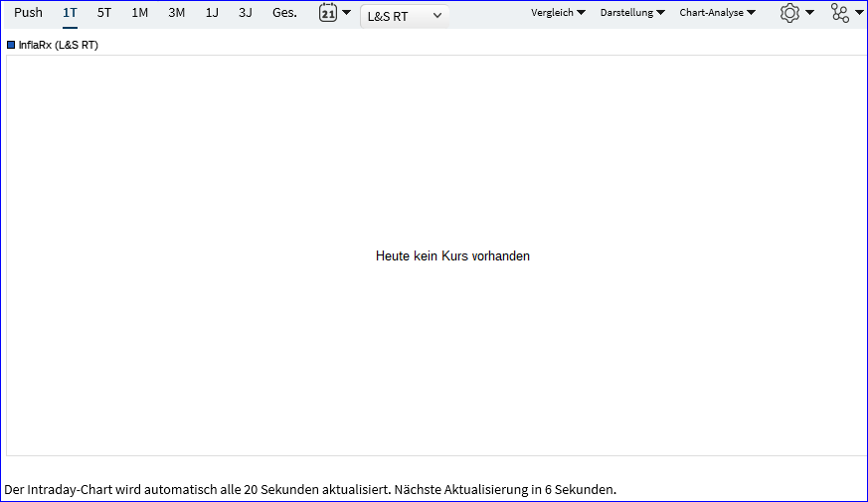Click the InflaRx (L&S RT) legend label
Screen dimensions: 868x502
[58, 45]
